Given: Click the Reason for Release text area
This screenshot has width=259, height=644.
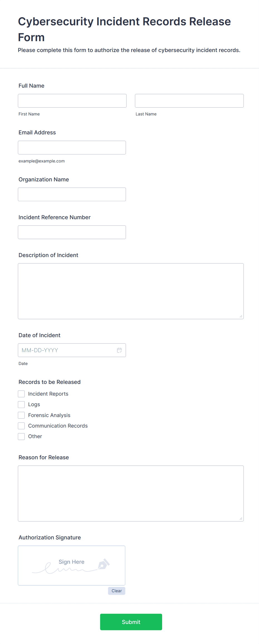Looking at the screenshot, I should coord(131,494).
